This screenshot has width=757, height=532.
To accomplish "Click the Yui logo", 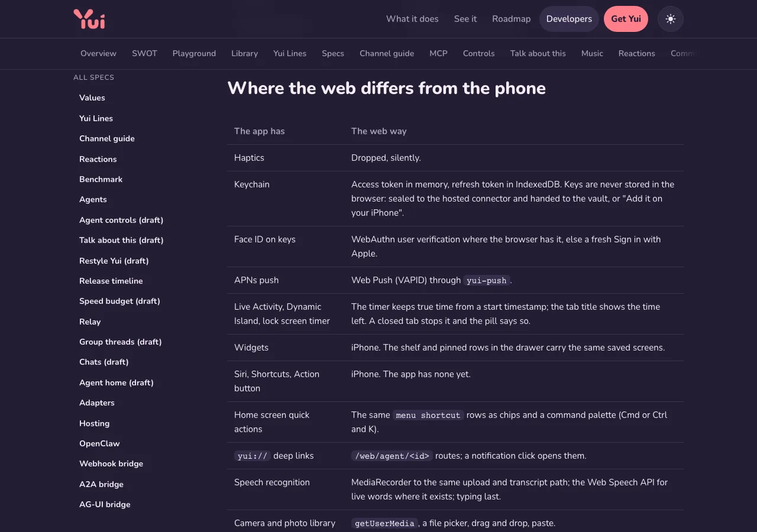I will (x=89, y=19).
